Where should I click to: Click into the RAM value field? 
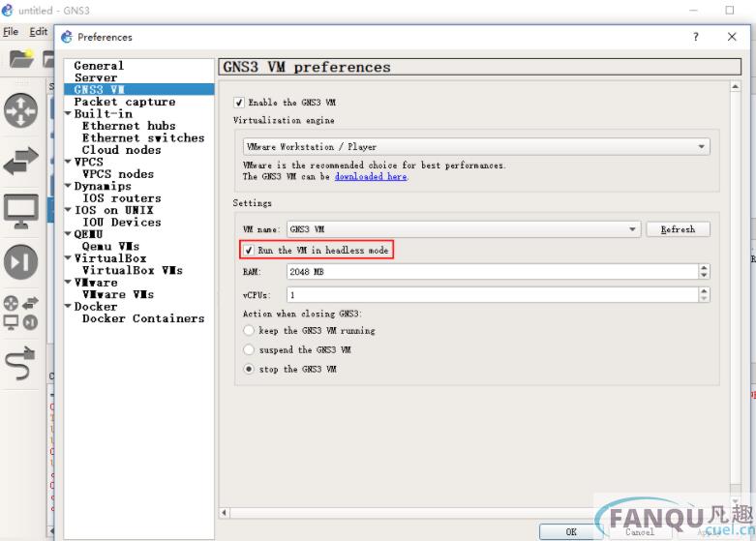[493, 272]
